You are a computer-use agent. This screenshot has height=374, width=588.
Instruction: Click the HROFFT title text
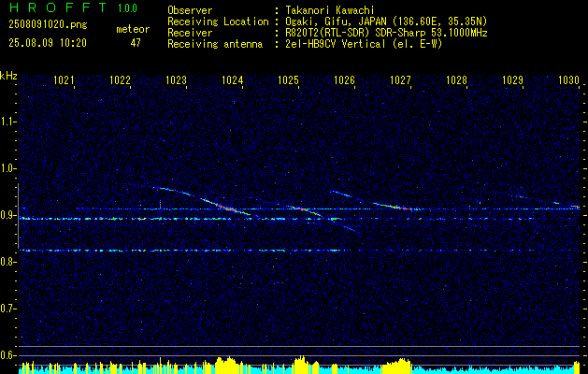point(58,7)
